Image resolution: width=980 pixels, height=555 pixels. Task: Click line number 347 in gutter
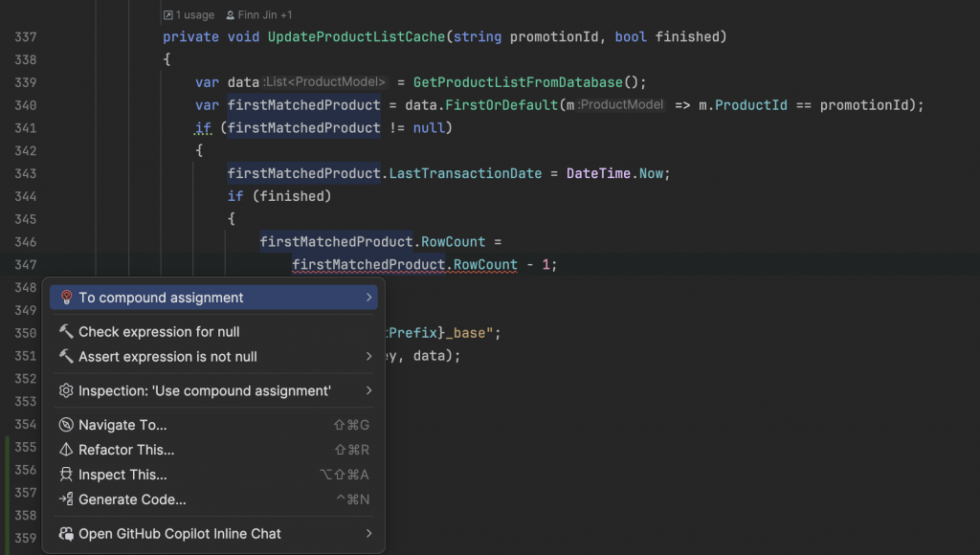click(25, 265)
